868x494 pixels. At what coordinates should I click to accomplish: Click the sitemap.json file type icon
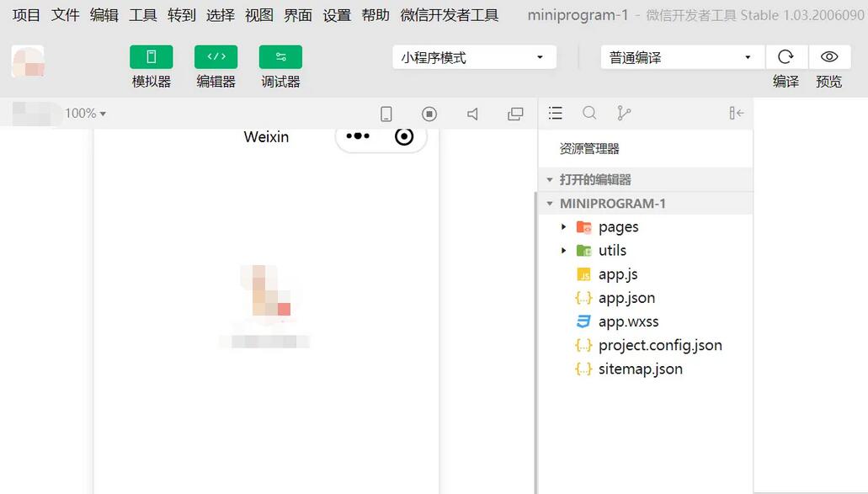click(583, 369)
